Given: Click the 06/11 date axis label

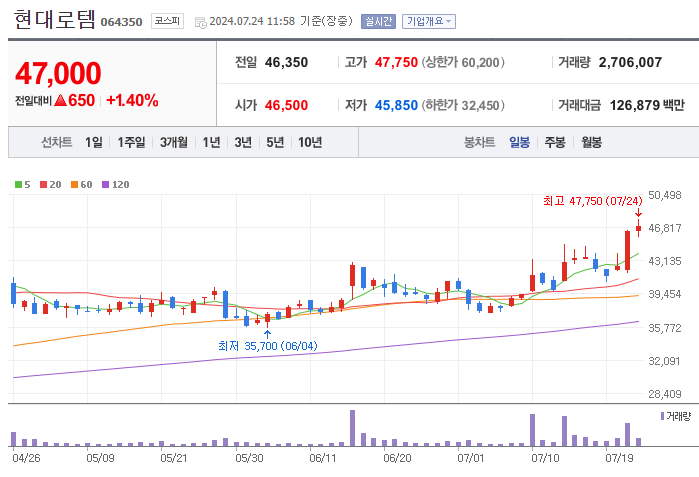Looking at the screenshot, I should 323,458.
